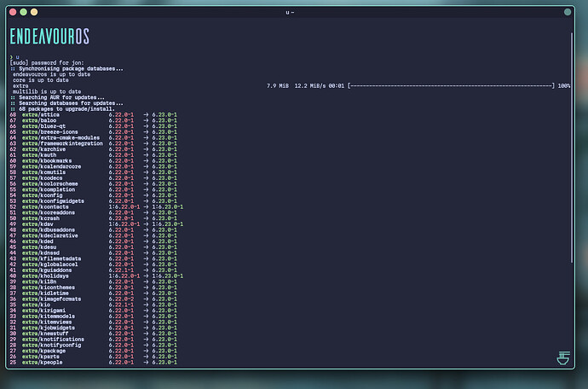Screen dimensions: 588x389
Task: Click the extra/kcompletion package row
Action: point(94,189)
